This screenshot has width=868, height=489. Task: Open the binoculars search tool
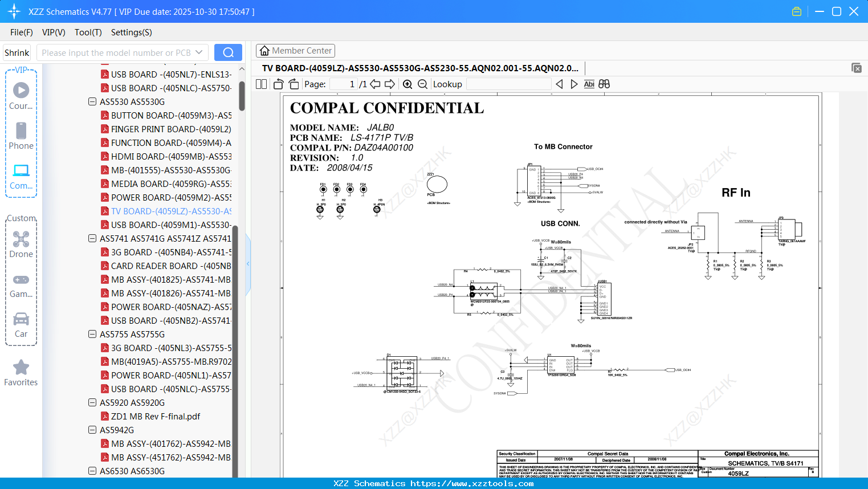604,84
